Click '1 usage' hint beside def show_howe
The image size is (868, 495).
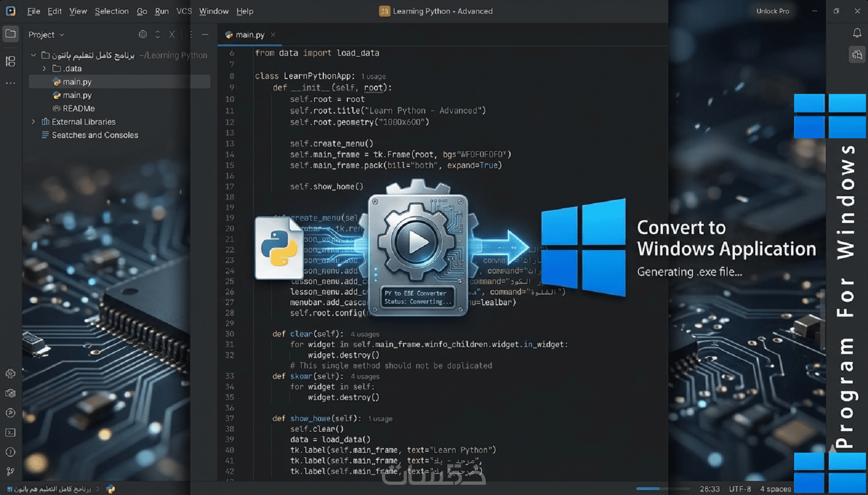pos(380,419)
